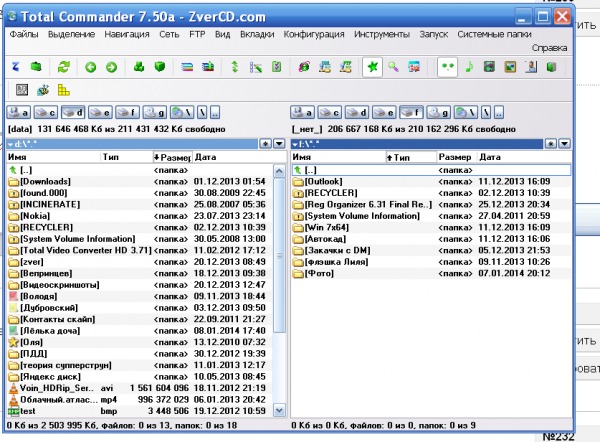
Task: Sort left panel by Размер column
Action: click(172, 157)
